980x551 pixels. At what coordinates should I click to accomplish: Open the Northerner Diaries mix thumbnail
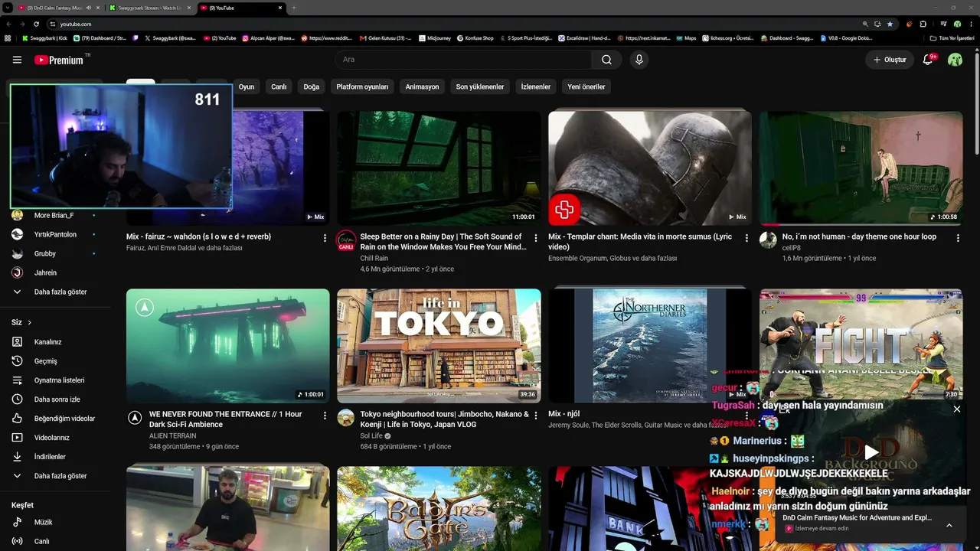650,346
